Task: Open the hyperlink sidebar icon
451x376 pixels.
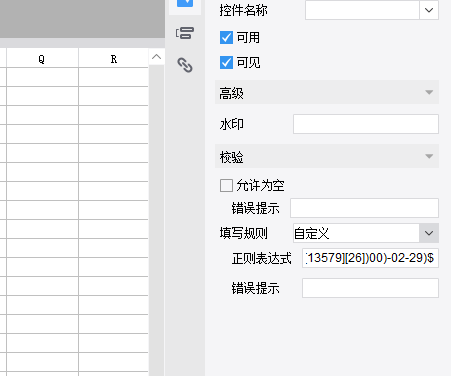Action: (x=185, y=65)
